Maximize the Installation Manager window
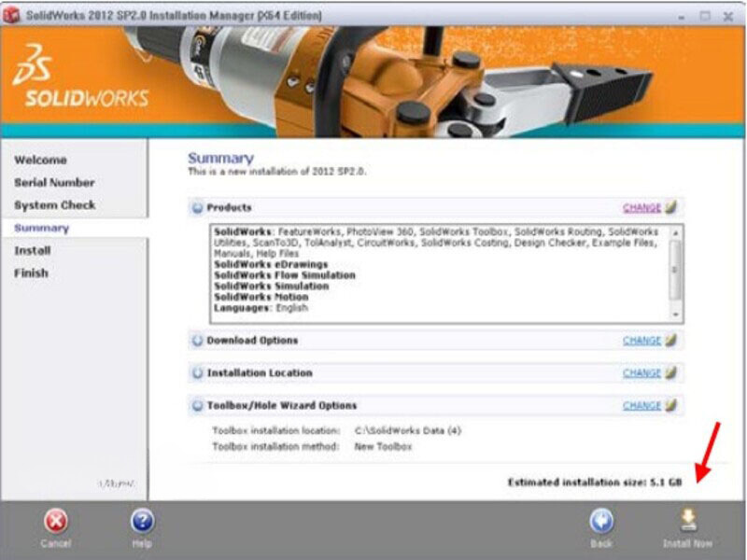The image size is (747, 560). (705, 16)
